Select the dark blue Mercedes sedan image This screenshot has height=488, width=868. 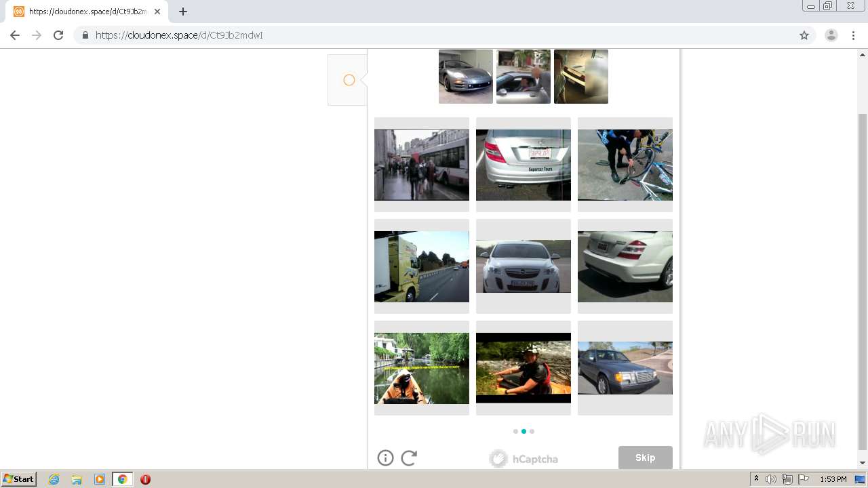coord(625,368)
